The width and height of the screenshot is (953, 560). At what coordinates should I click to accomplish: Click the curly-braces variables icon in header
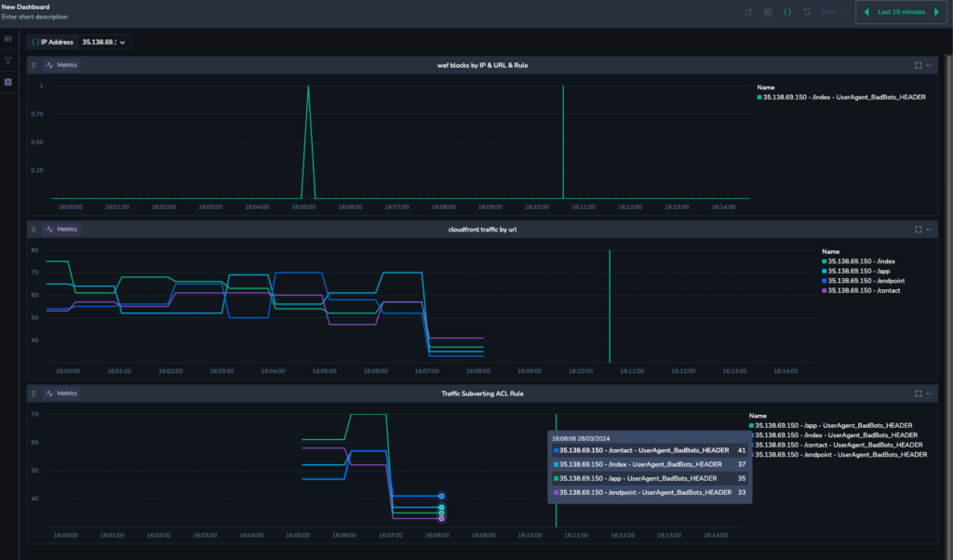coord(787,12)
